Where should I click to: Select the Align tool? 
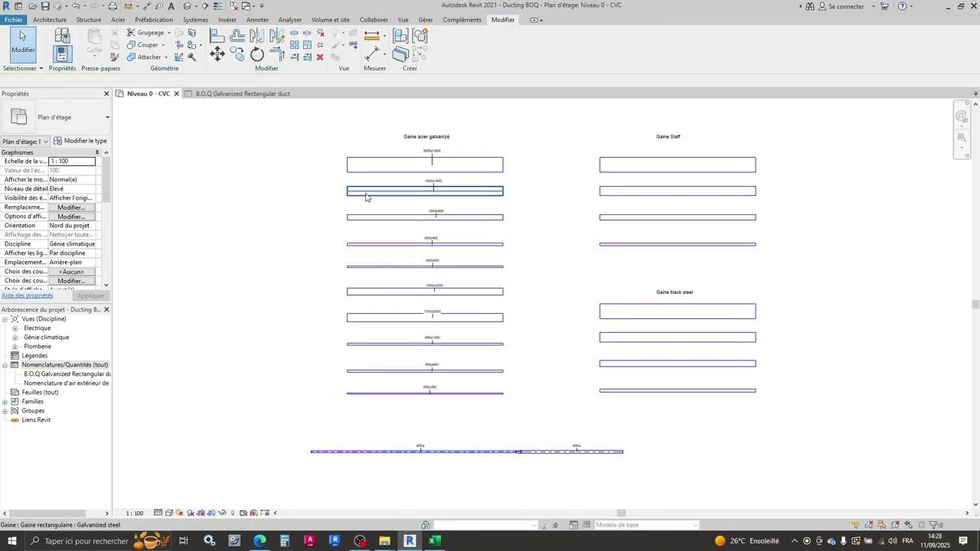[217, 35]
